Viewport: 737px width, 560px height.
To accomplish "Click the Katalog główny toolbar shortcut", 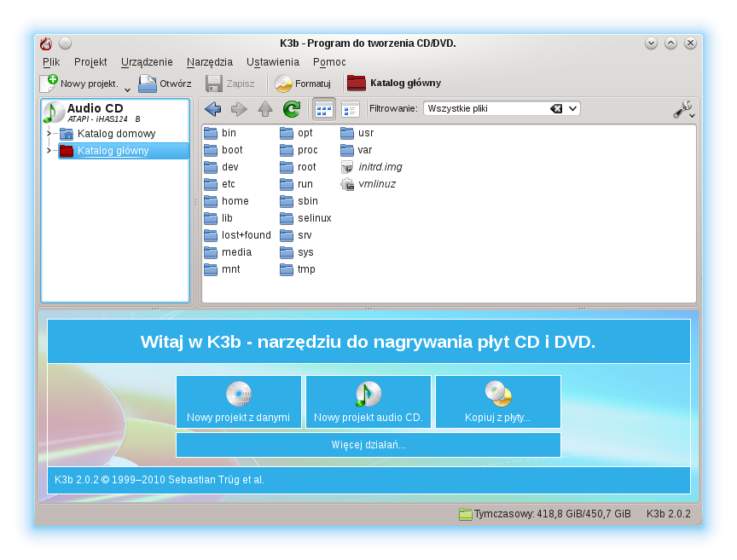I will [394, 84].
